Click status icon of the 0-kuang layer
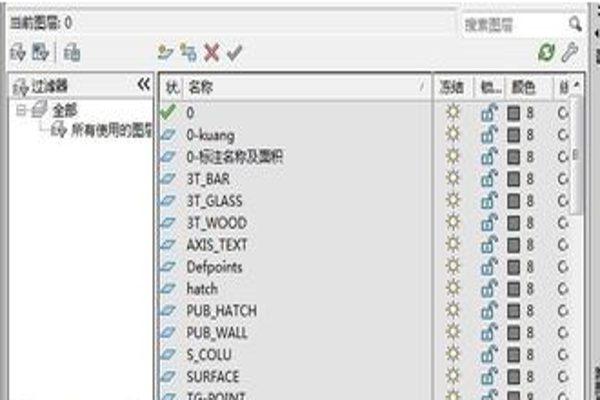The height and width of the screenshot is (400, 600). point(168,135)
